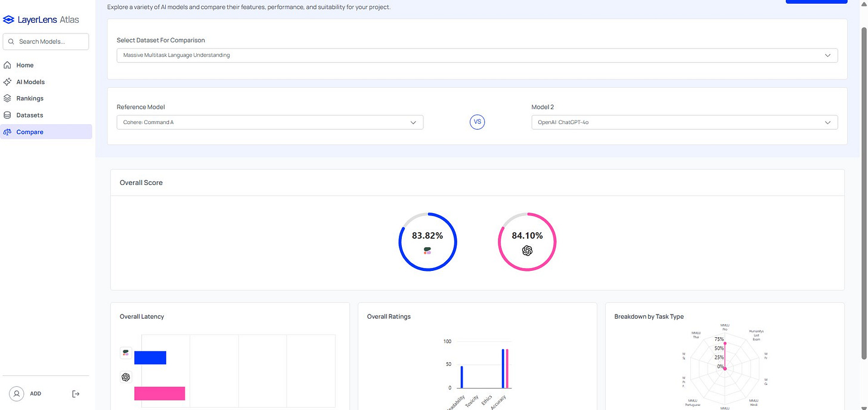Click the pink Accuracy rating bar
The width and height of the screenshot is (868, 410).
coord(507,368)
